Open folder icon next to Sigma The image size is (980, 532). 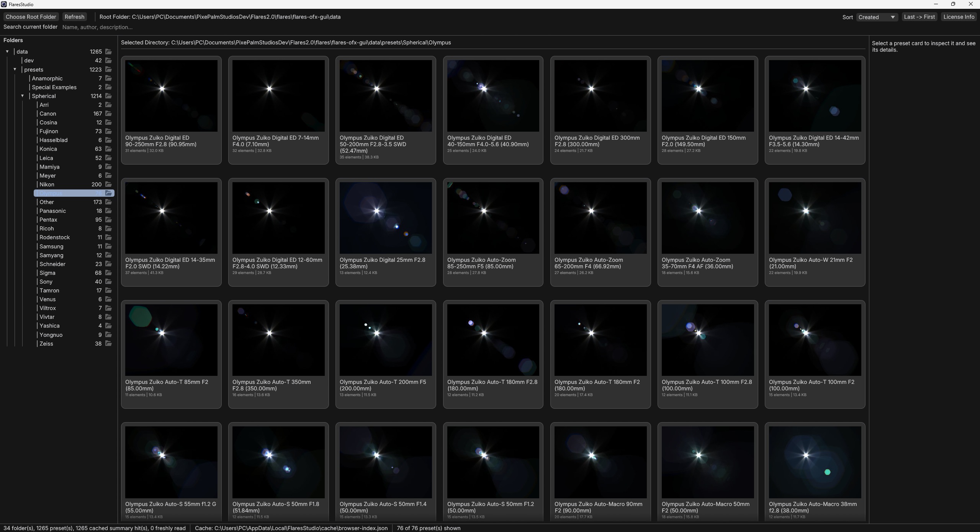click(108, 273)
